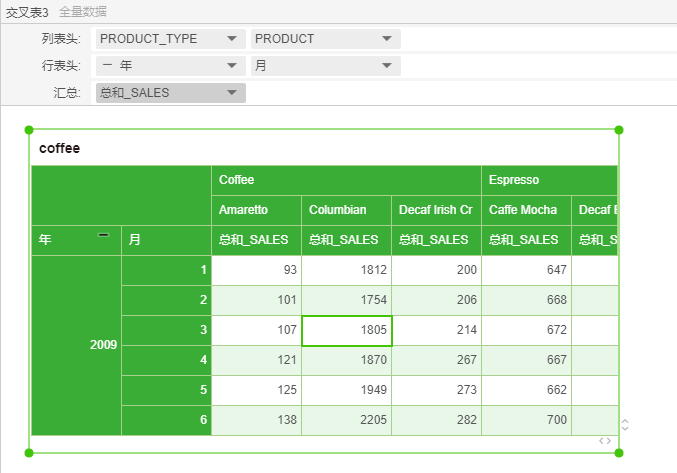Open the PRODUCT column header dropdown
The height and width of the screenshot is (473, 677).
click(x=325, y=39)
